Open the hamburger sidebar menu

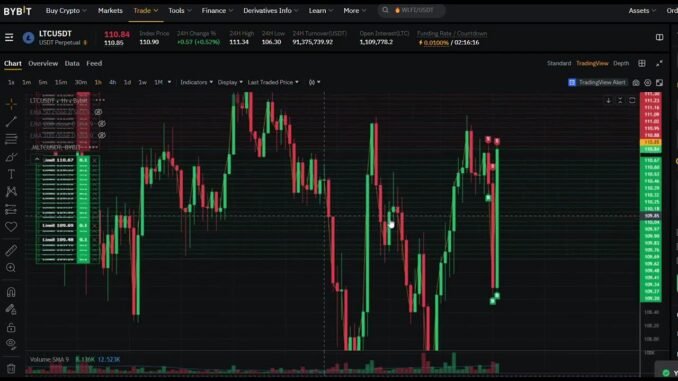pos(9,38)
